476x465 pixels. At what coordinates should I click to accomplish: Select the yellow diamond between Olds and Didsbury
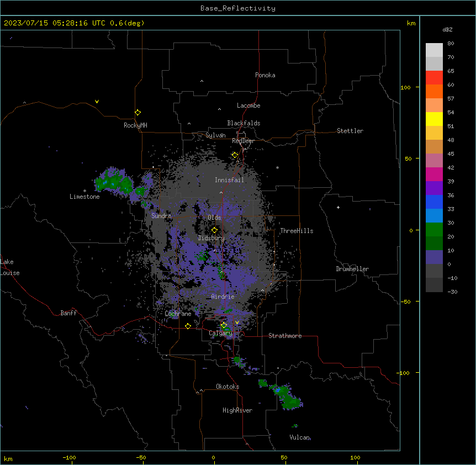[214, 230]
